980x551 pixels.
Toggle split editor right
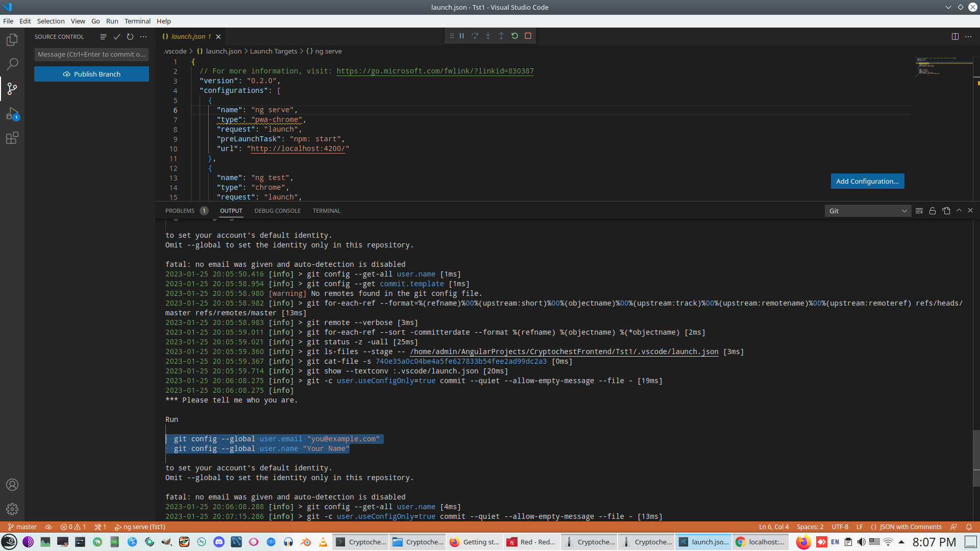[955, 37]
